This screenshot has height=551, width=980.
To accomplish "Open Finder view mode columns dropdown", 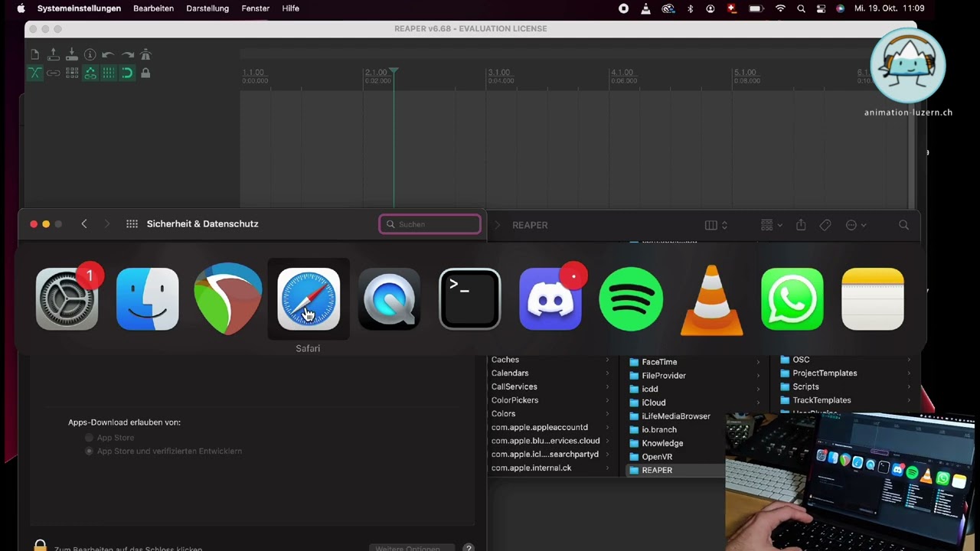I will pos(716,225).
